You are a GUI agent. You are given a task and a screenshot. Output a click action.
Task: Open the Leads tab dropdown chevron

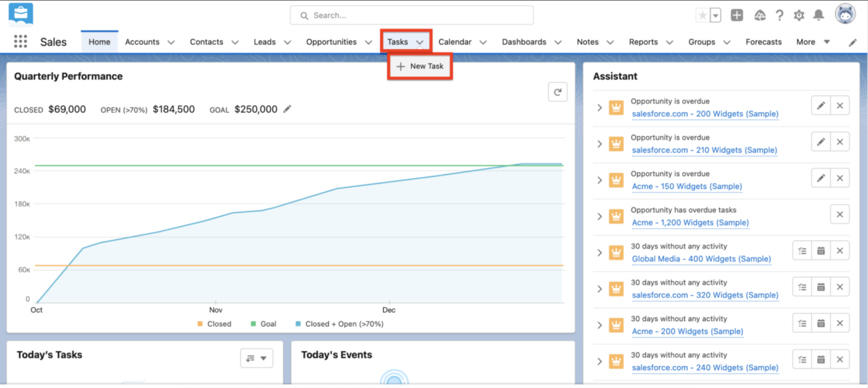[x=287, y=42]
